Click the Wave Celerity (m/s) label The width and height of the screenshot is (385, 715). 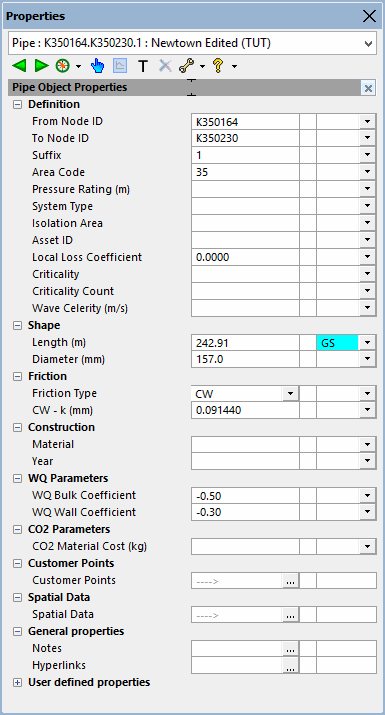80,309
